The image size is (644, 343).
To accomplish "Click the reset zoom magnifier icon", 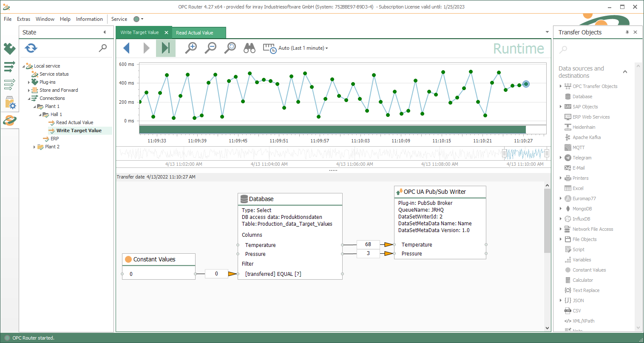I will 230,48.
